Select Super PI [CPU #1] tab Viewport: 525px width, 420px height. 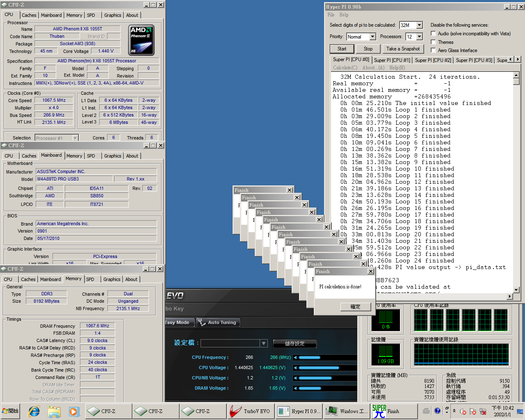[392, 60]
